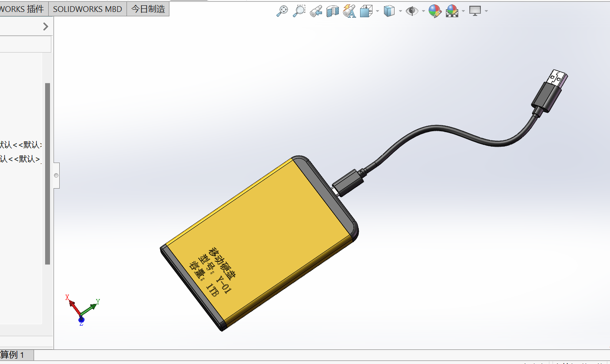Click the side panel collapse handle
Image resolution: width=610 pixels, height=364 pixels.
tap(56, 175)
